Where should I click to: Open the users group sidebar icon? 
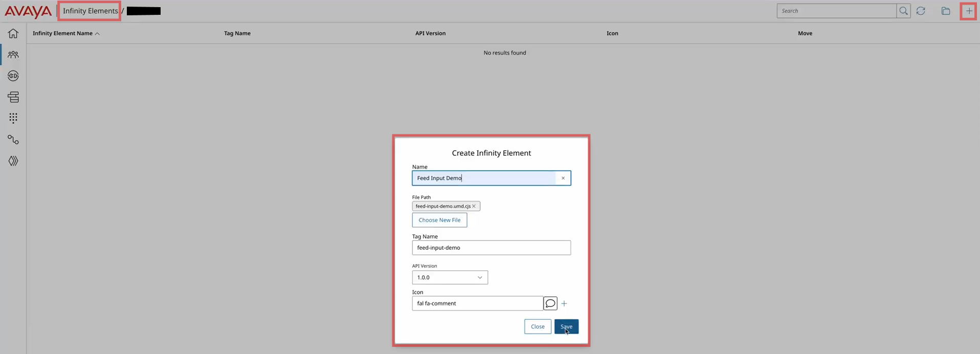click(13, 55)
